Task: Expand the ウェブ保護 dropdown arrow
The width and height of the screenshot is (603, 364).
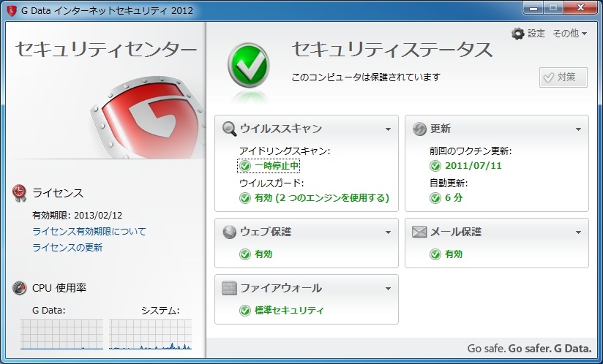Action: pyautogui.click(x=388, y=232)
